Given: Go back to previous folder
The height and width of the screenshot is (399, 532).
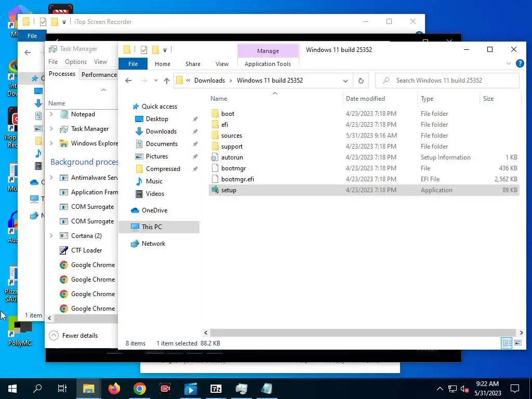Looking at the screenshot, I should [x=128, y=81].
